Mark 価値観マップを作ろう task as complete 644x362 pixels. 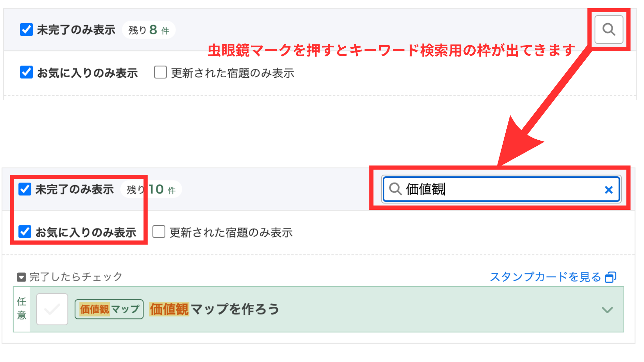tap(52, 309)
